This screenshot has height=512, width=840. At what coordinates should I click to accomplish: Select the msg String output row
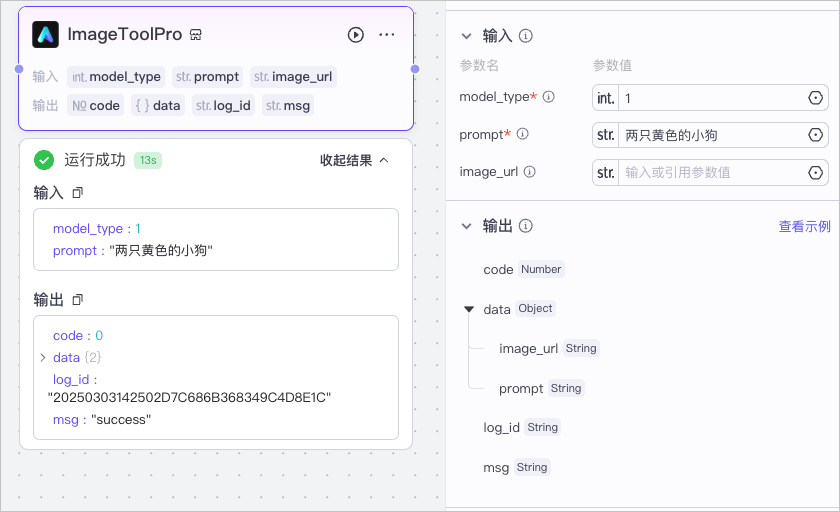click(x=516, y=468)
